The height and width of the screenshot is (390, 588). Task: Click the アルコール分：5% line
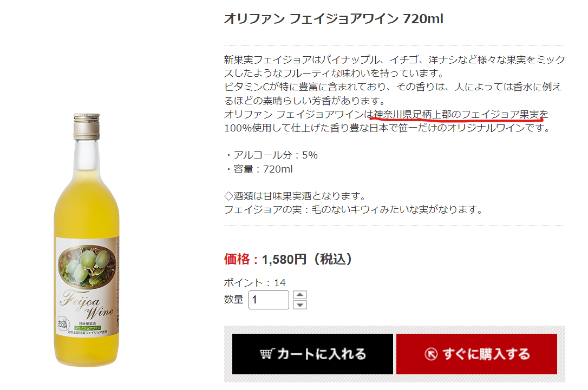pyautogui.click(x=271, y=155)
